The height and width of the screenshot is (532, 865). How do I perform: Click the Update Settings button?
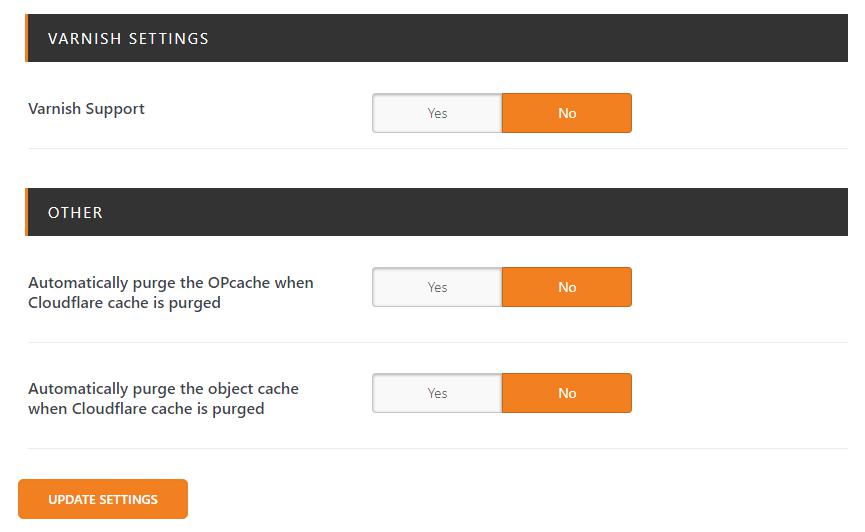103,499
